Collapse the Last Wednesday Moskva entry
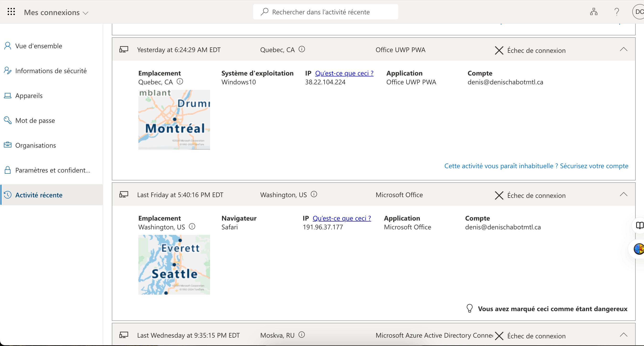The image size is (644, 346). click(623, 335)
